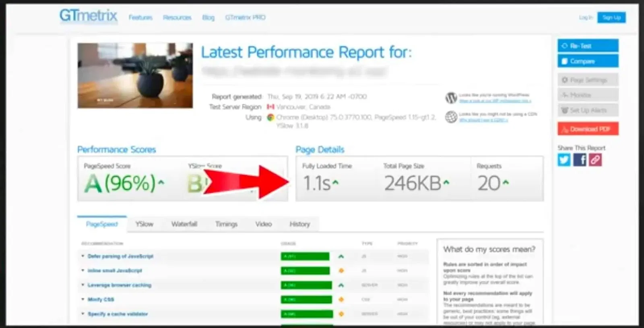Open the CDN information link
The width and height of the screenshot is (644, 328).
(x=483, y=120)
